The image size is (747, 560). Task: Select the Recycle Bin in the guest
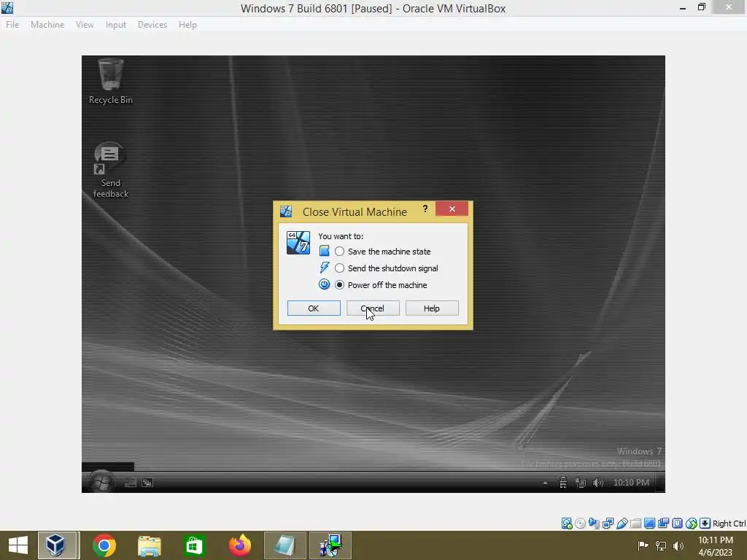point(111,82)
